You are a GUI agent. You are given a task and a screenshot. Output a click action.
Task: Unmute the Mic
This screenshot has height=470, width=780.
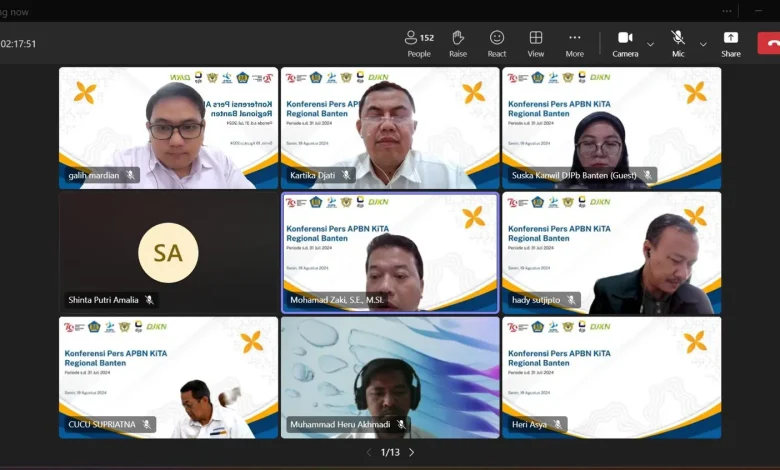[678, 43]
